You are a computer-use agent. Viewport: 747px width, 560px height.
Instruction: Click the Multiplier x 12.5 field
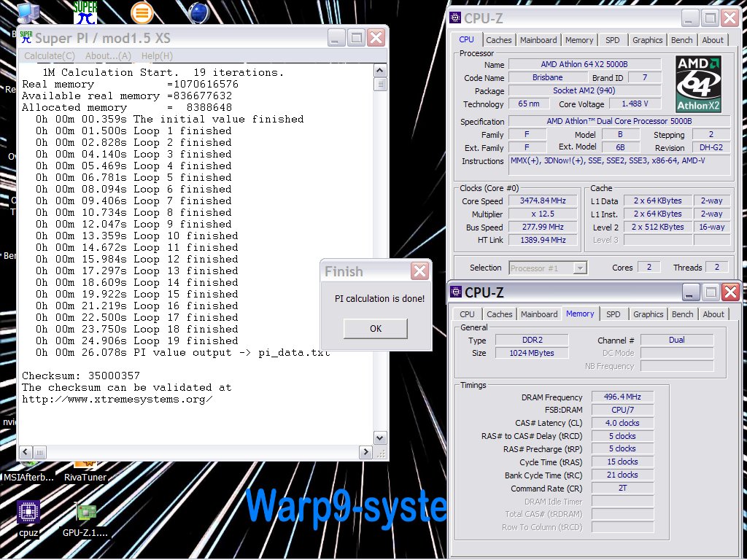click(x=543, y=214)
